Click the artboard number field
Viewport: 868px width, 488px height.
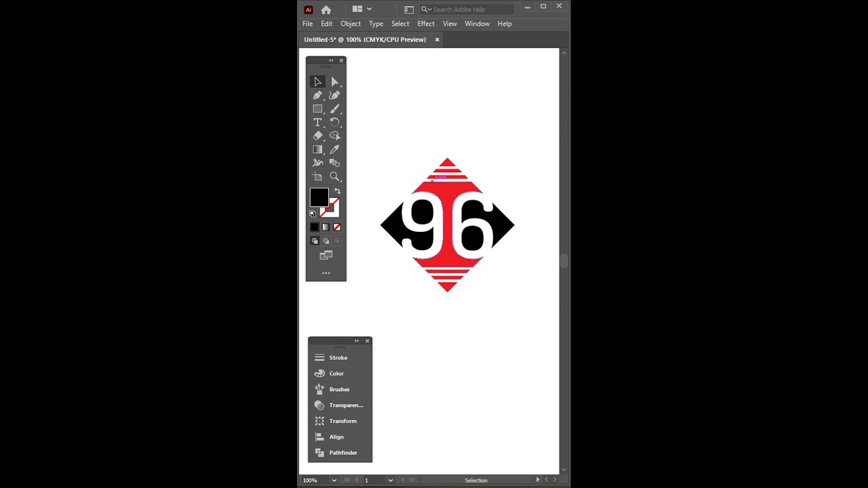click(x=374, y=480)
